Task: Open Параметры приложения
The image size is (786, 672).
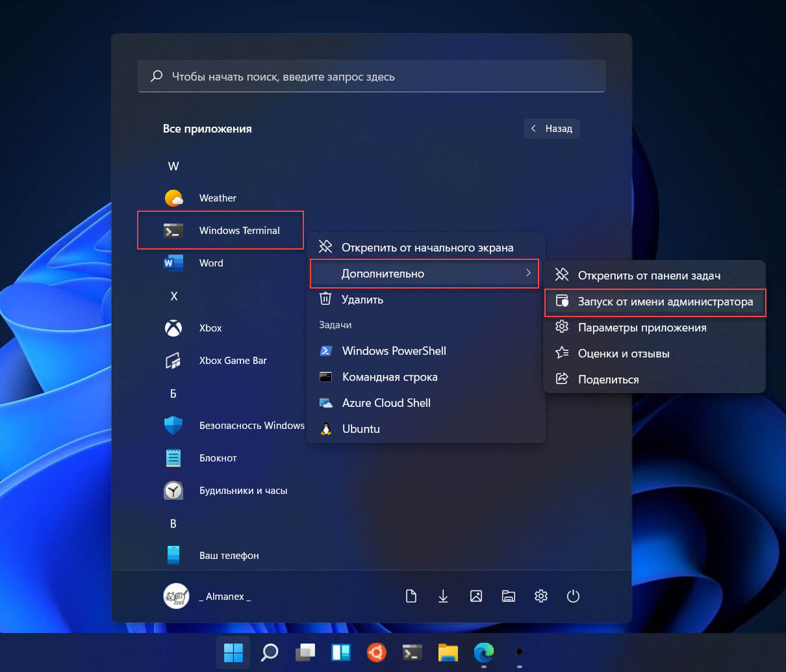Action: pos(655,328)
